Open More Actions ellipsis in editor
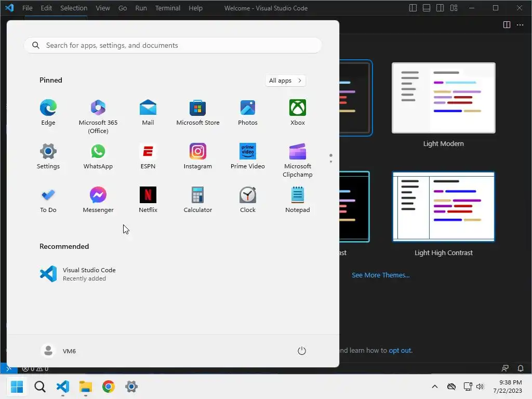The width and height of the screenshot is (532, 399). (520, 25)
